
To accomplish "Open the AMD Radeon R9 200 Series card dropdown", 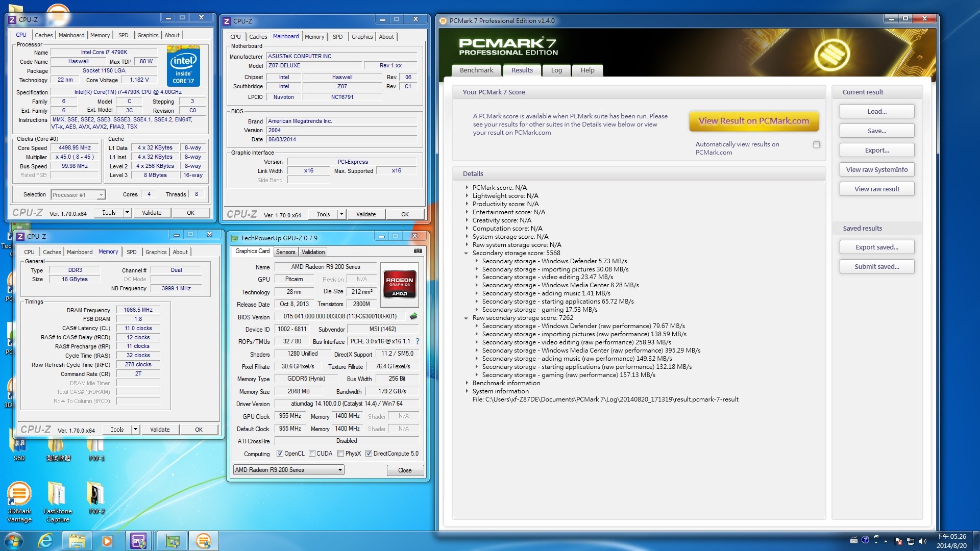I will pyautogui.click(x=339, y=469).
